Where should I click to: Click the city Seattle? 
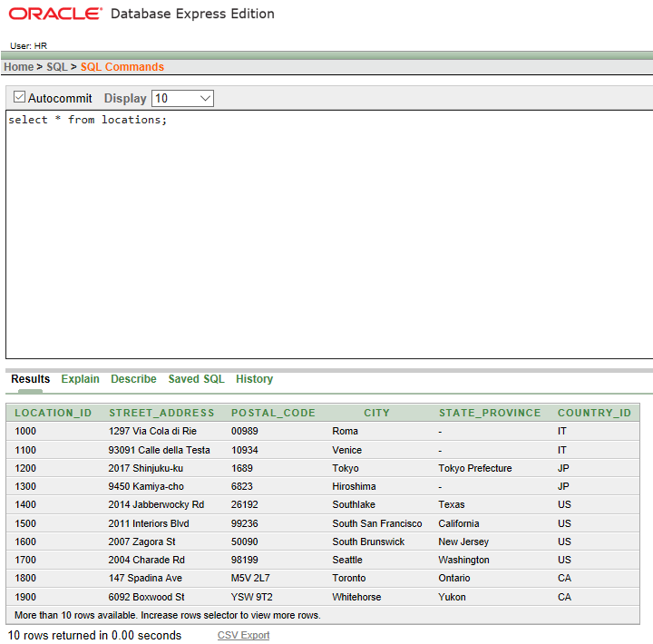coord(346,560)
